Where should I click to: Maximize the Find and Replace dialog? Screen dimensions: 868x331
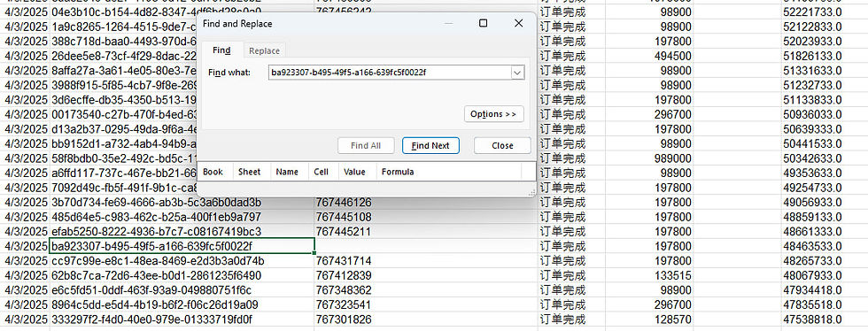[484, 23]
